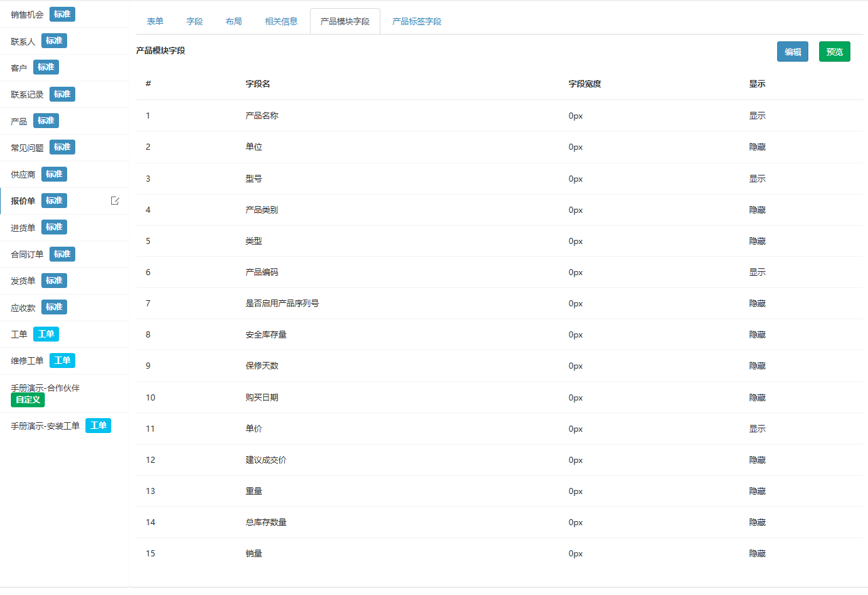Open the 字段 tab

coord(195,21)
